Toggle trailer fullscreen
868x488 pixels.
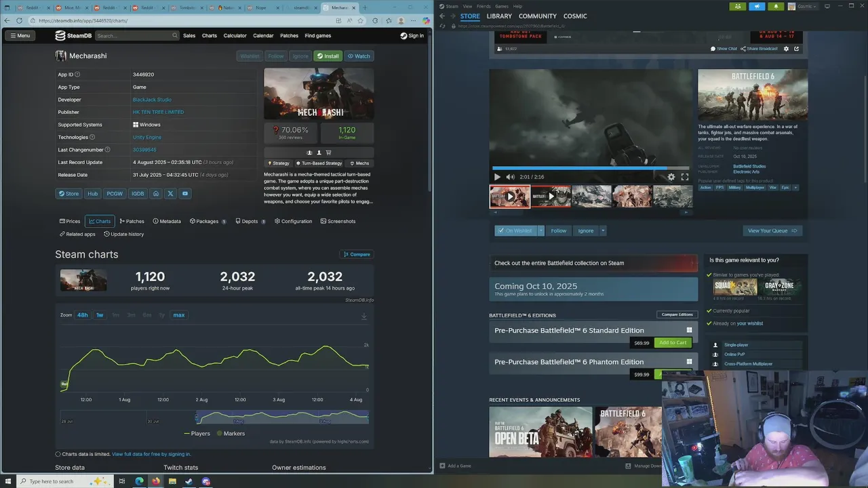tap(685, 177)
